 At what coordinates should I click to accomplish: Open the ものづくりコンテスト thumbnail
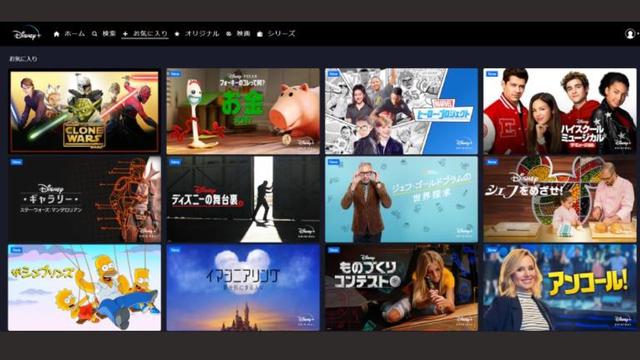point(401,288)
